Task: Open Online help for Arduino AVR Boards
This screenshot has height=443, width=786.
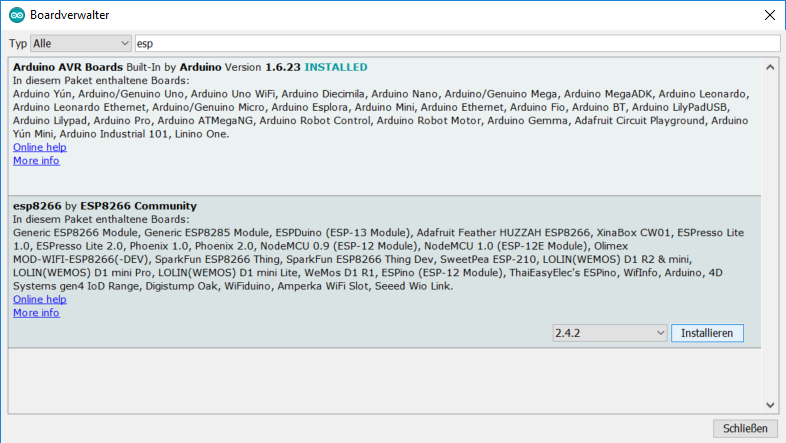Action: pyautogui.click(x=40, y=147)
